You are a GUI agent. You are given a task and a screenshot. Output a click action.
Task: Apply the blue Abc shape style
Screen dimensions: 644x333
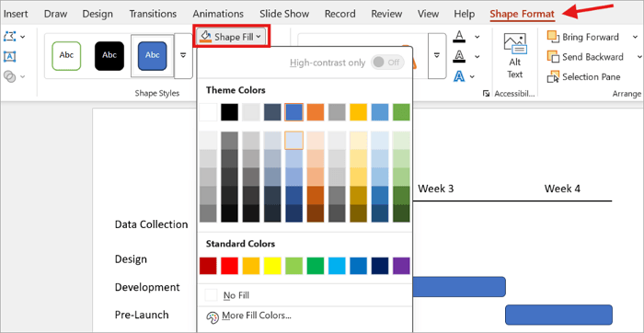[x=153, y=56]
